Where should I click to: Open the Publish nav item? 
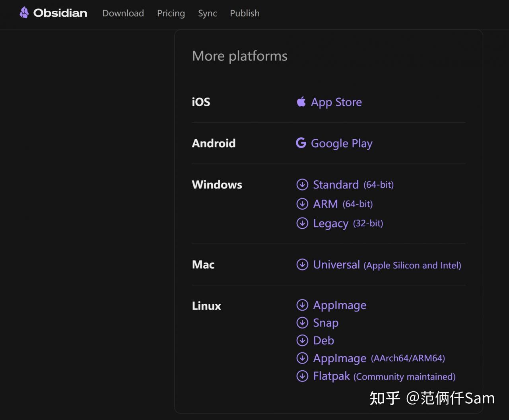tap(245, 13)
